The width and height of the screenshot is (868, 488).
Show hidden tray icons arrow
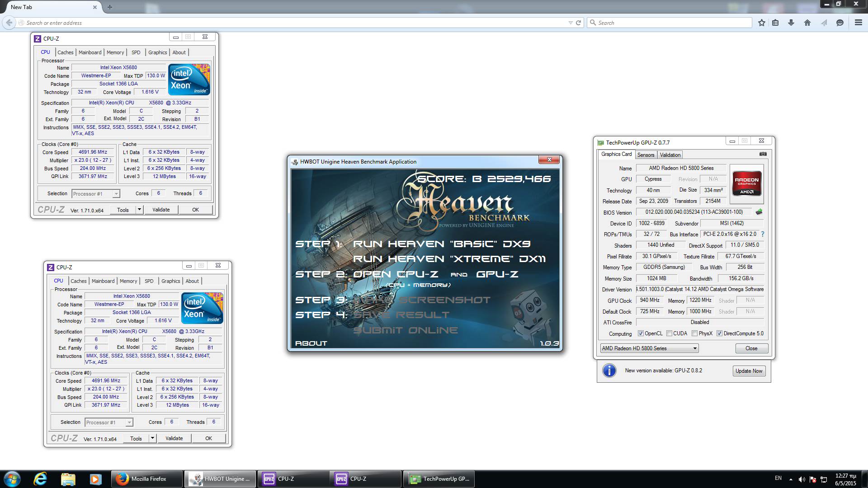click(791, 479)
